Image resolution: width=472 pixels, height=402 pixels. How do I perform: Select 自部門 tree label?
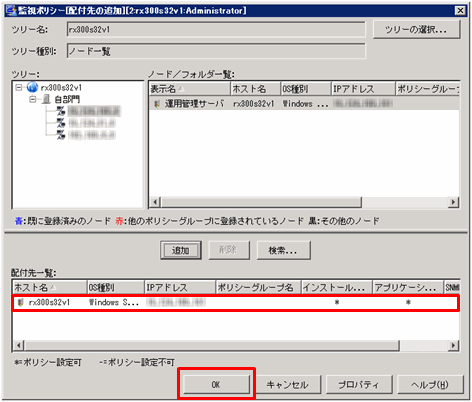coord(67,99)
